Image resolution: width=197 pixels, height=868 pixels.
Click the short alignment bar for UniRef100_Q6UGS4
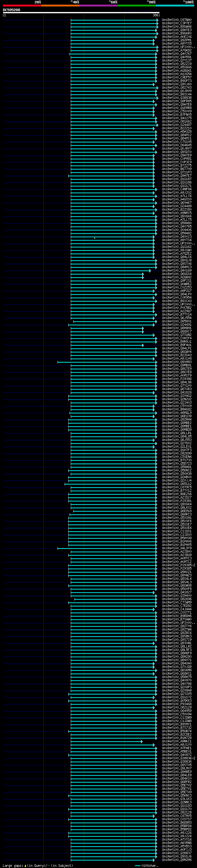[107, 274]
